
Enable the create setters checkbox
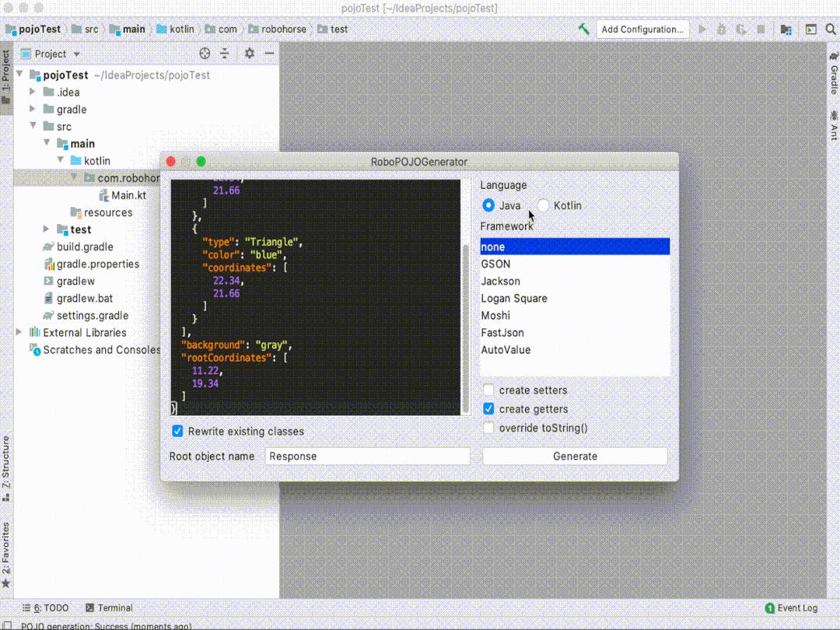pyautogui.click(x=489, y=390)
